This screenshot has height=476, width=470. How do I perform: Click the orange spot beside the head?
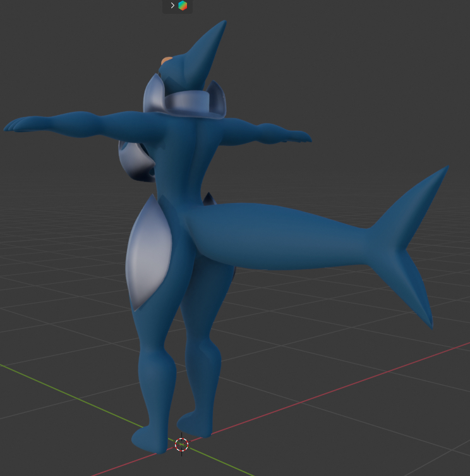pos(167,61)
